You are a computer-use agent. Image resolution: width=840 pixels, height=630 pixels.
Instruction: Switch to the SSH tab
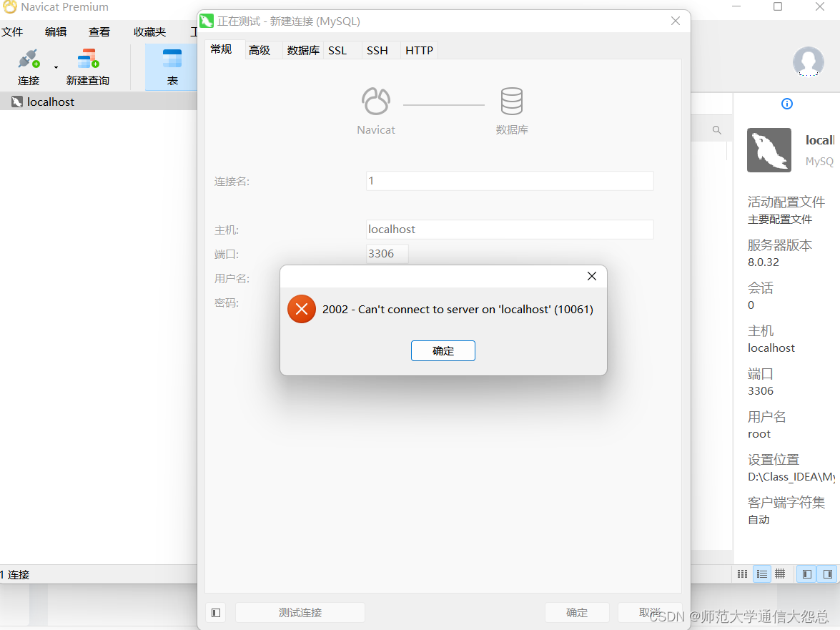(377, 50)
